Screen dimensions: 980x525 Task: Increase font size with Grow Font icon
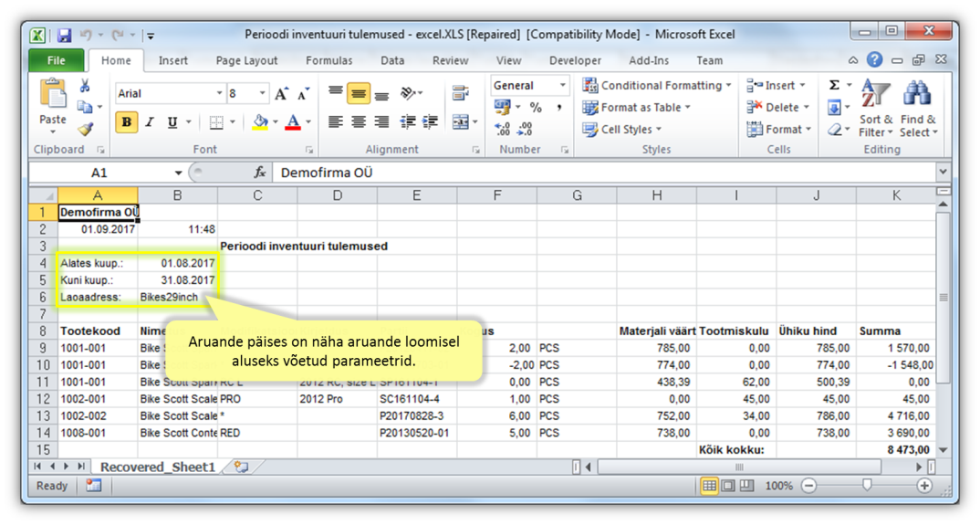point(281,94)
